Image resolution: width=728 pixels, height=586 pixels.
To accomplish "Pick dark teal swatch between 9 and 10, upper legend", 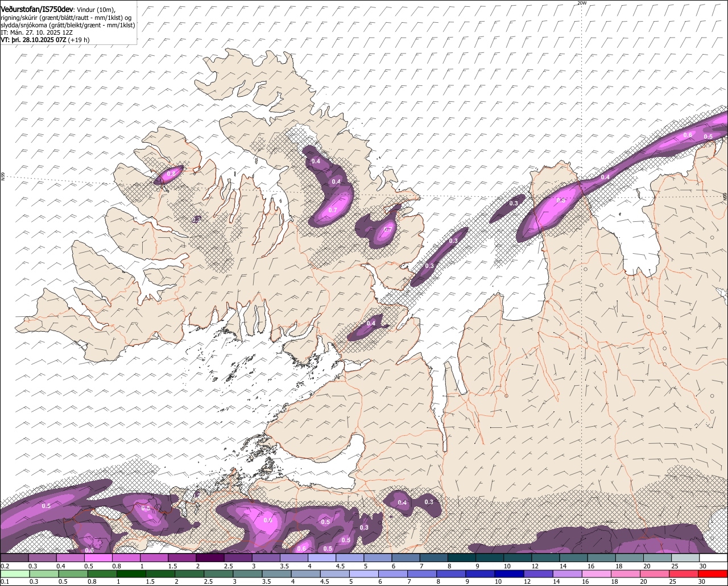I will pos(490,558).
